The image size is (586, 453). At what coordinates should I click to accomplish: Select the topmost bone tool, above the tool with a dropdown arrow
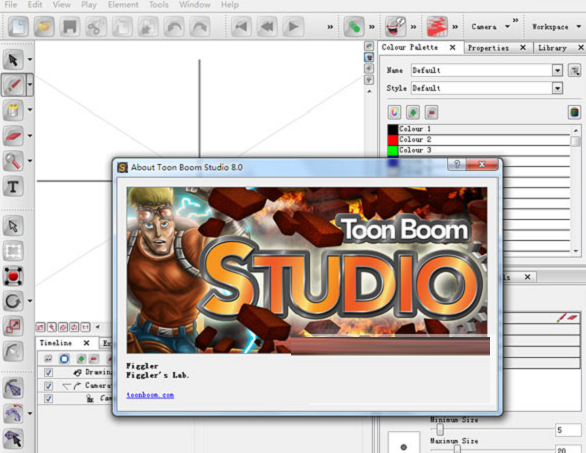(x=13, y=388)
